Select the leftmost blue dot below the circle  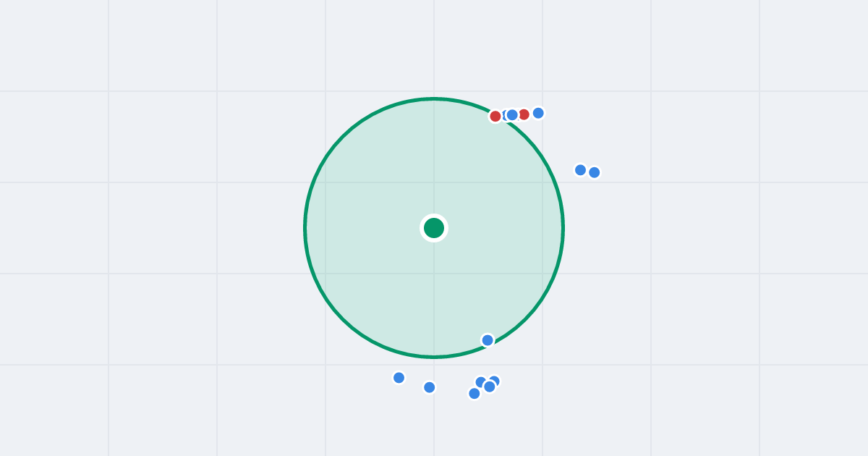coord(399,378)
